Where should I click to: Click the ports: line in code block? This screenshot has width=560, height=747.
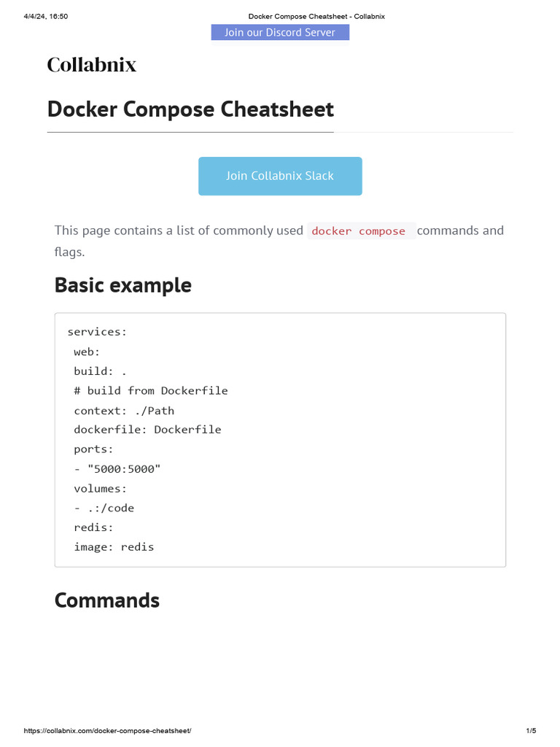(x=93, y=449)
